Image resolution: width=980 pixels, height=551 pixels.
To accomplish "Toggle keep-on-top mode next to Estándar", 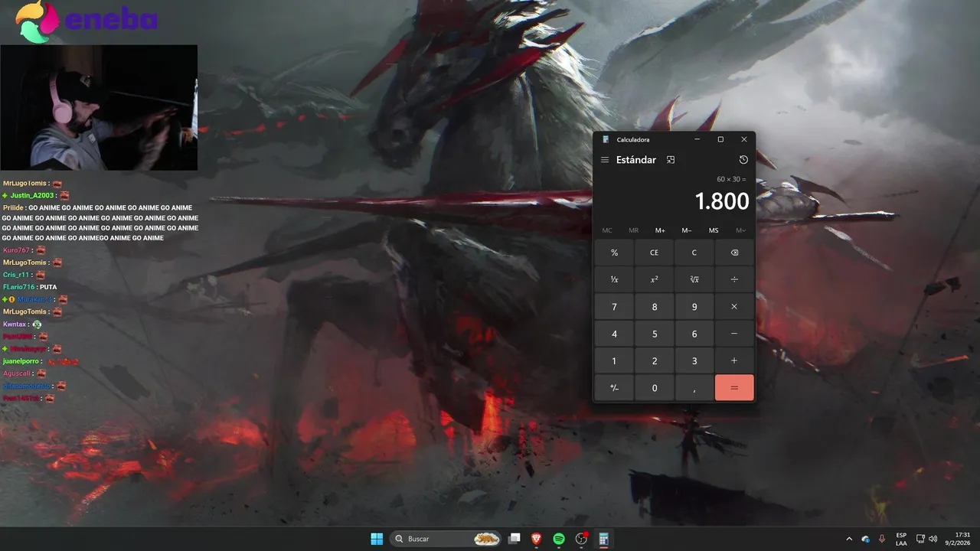I will tap(671, 160).
